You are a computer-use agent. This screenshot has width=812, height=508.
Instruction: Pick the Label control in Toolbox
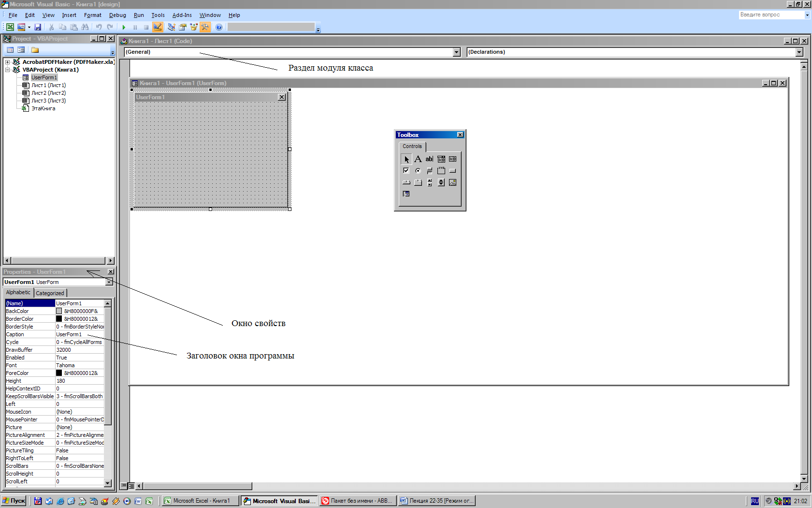click(418, 159)
